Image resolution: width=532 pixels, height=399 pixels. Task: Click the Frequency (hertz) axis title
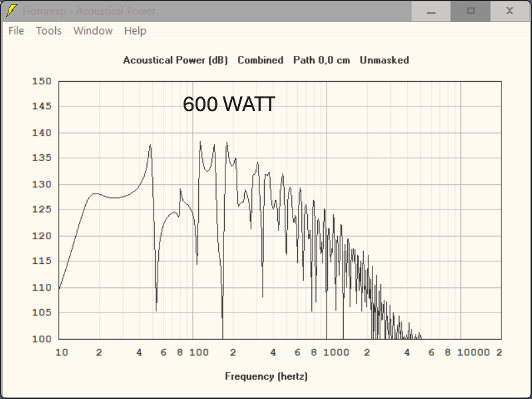[267, 376]
